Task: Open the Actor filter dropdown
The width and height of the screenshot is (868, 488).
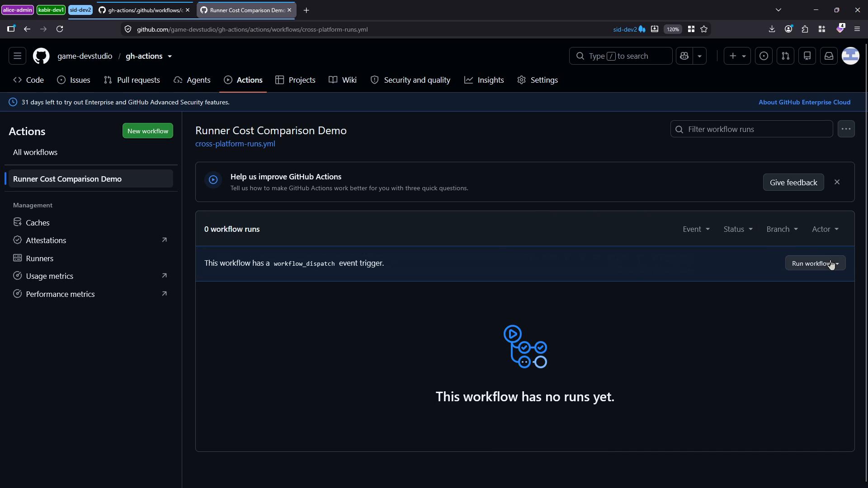Action: point(825,229)
